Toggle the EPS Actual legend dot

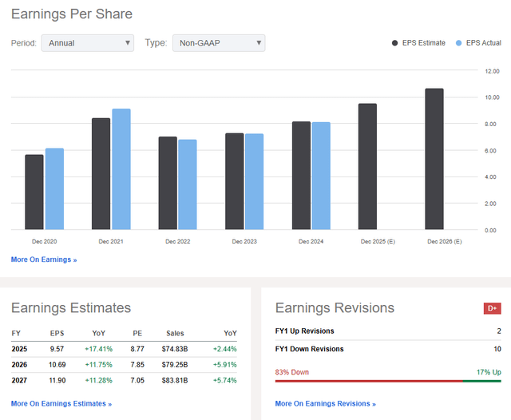(458, 43)
